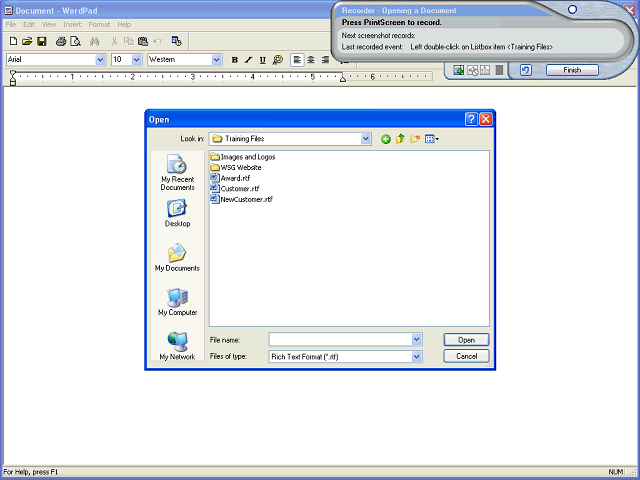Screen dimensions: 640x480
Task: Expand the Files of type dropdown
Action: (416, 357)
